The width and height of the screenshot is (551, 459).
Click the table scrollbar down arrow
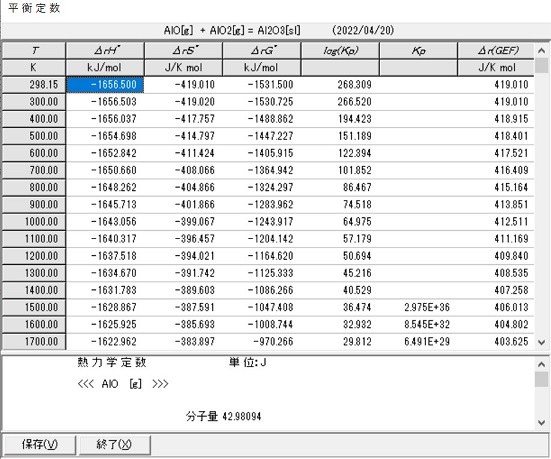542,342
